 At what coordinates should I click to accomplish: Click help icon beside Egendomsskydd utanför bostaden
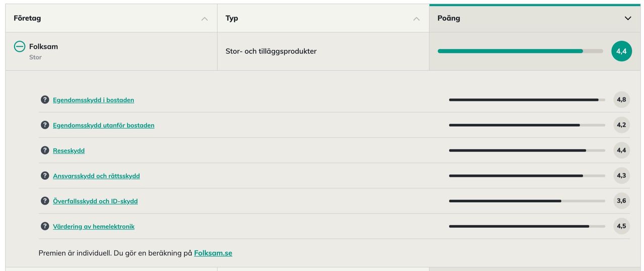pyautogui.click(x=45, y=125)
